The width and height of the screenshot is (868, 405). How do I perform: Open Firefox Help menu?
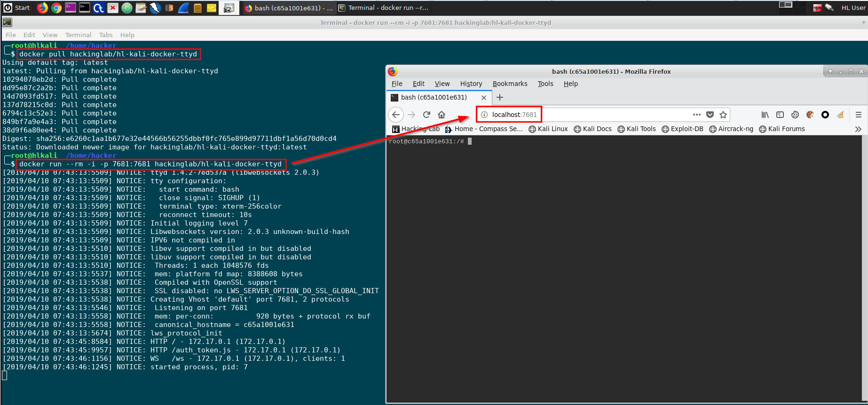coord(571,84)
